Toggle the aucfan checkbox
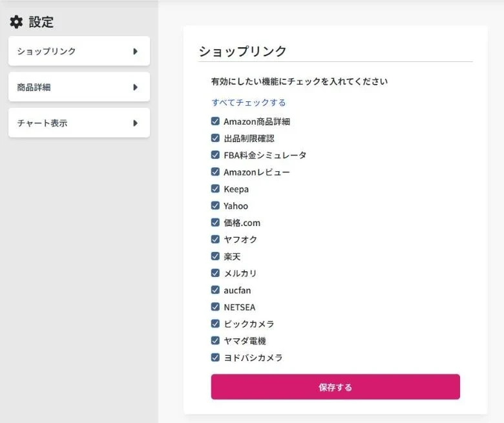Screen dimensions: 504x423 point(215,290)
